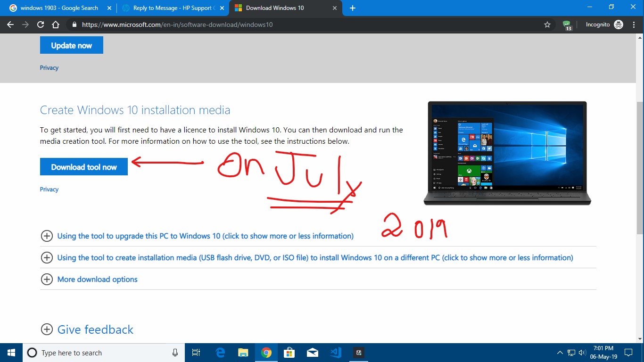Open the Action Center notifications
644x362 pixels.
tap(628, 353)
